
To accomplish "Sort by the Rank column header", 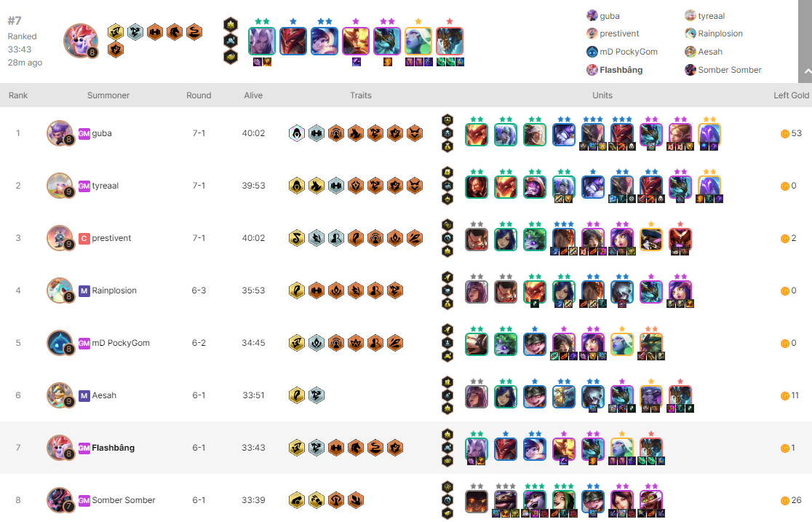I will (18, 95).
